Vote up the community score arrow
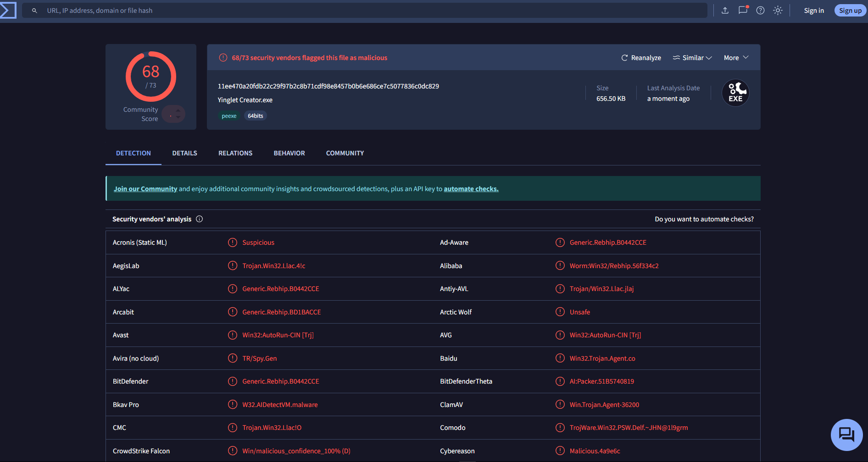This screenshot has width=868, height=462. click(178, 110)
